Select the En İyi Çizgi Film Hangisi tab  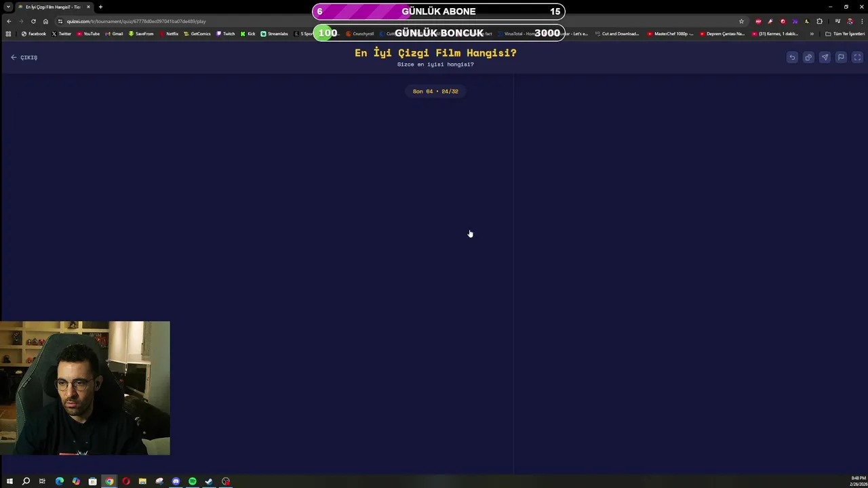(53, 7)
